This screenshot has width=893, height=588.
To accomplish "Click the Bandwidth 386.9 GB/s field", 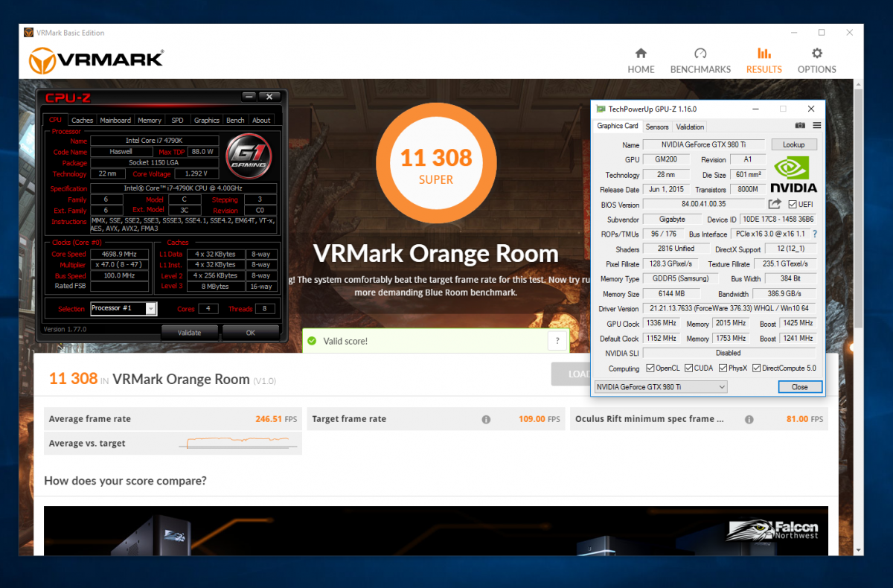I will pos(784,293).
